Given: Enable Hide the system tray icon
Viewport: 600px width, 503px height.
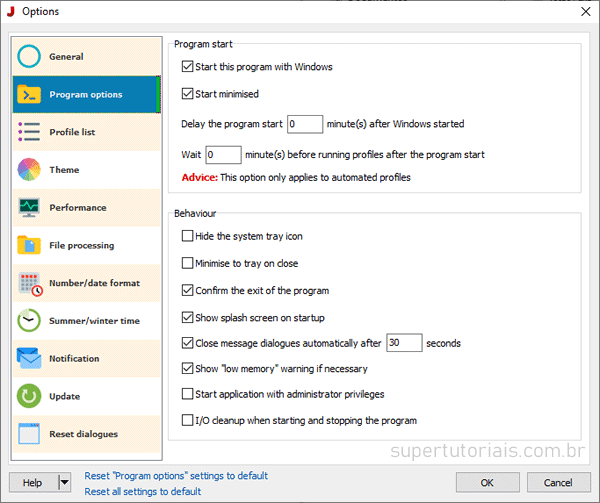Looking at the screenshot, I should pos(188,236).
